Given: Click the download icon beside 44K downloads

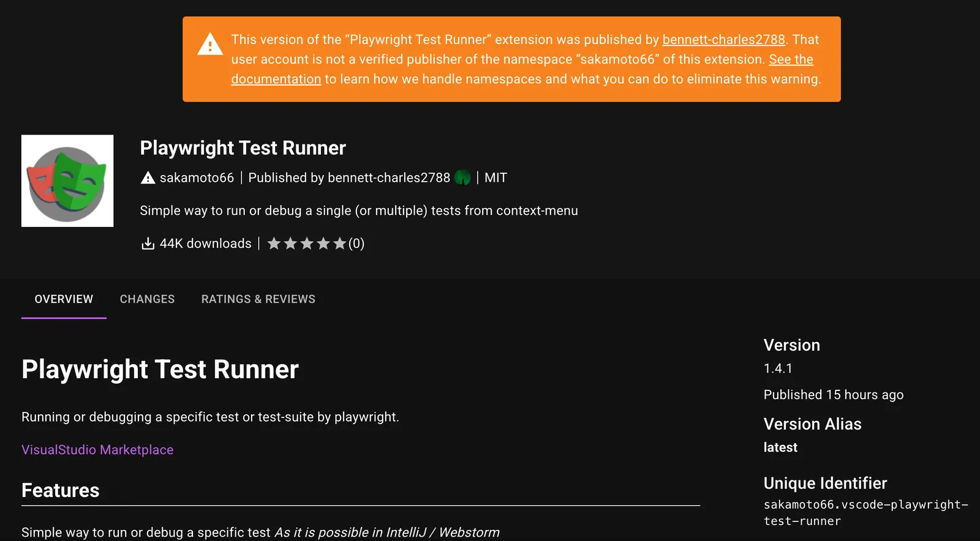Looking at the screenshot, I should 148,244.
